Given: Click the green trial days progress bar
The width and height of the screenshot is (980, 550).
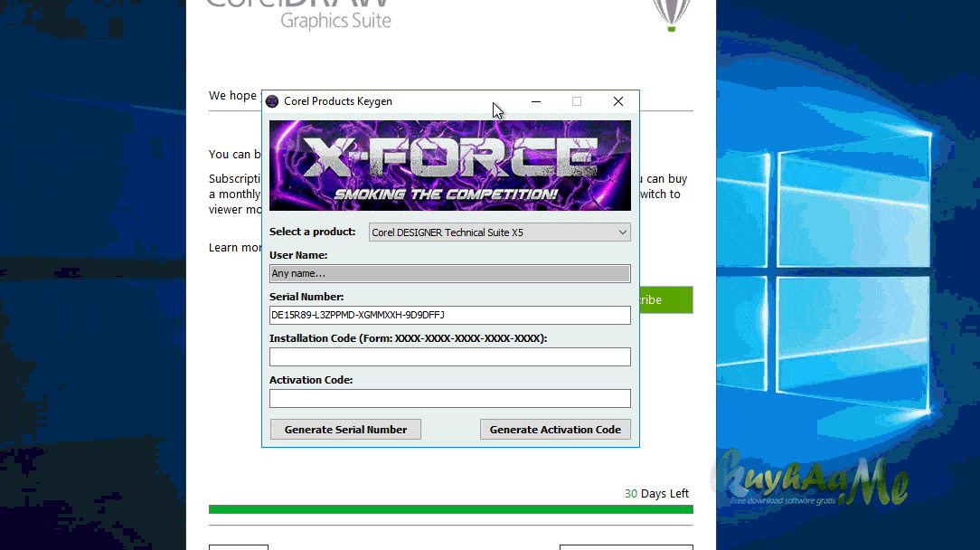Looking at the screenshot, I should point(450,509).
